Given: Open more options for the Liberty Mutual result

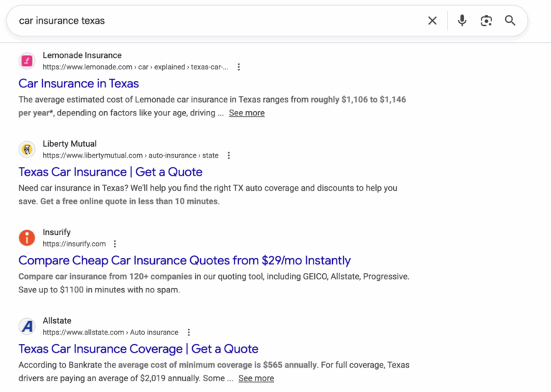Looking at the screenshot, I should point(229,156).
